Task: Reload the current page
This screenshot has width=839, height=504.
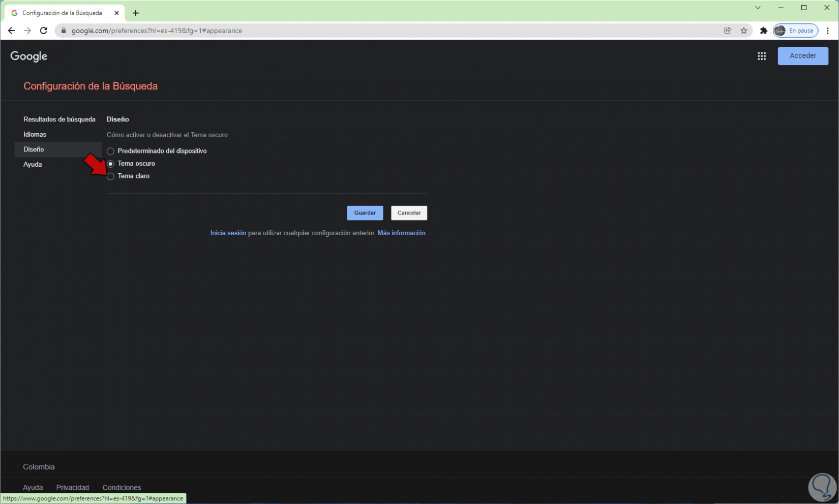Action: [44, 30]
